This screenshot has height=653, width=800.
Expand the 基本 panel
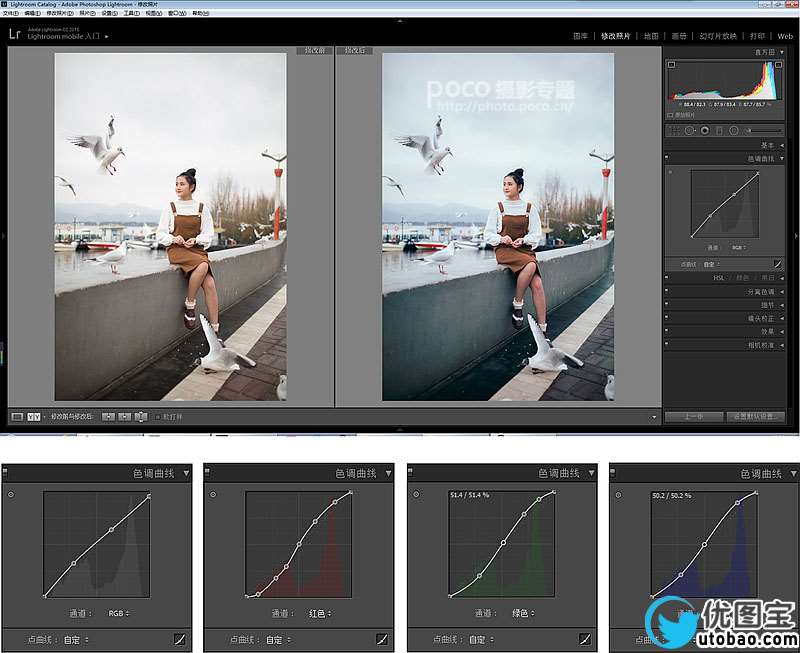(x=782, y=145)
